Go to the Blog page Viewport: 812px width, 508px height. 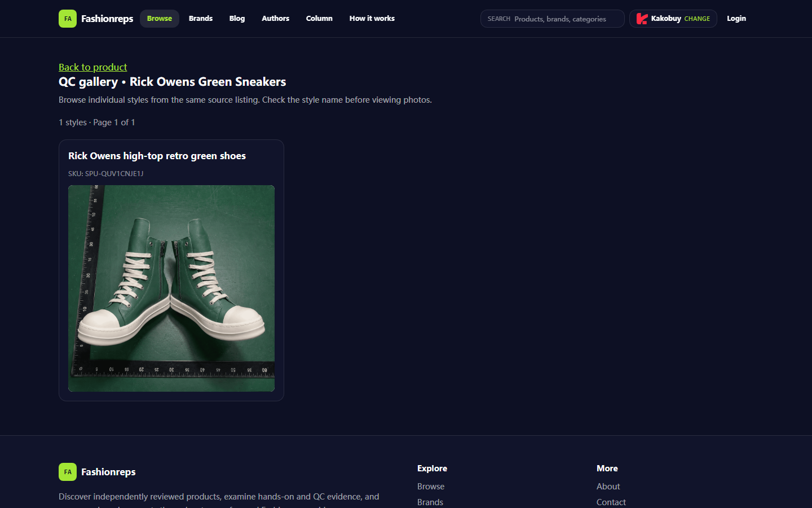[237, 19]
